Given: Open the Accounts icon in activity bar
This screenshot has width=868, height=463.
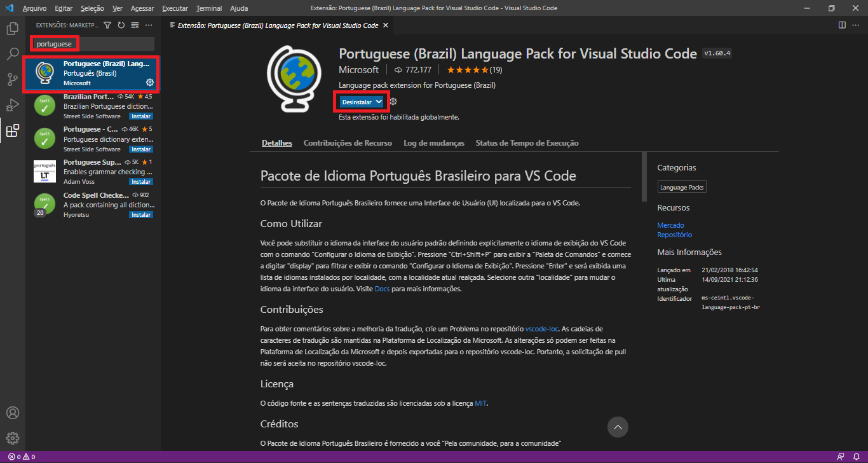Looking at the screenshot, I should click(12, 413).
